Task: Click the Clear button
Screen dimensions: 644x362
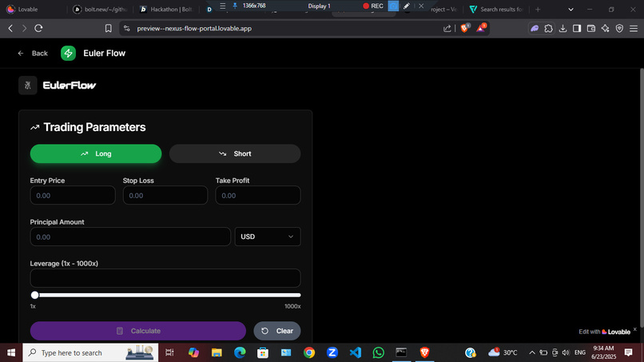Action: (276, 331)
